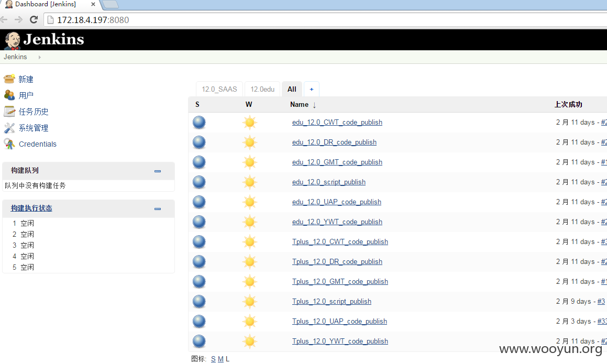
Task: Click sunny weather icon for edu_12.0_DR_code_publish
Action: click(x=250, y=142)
